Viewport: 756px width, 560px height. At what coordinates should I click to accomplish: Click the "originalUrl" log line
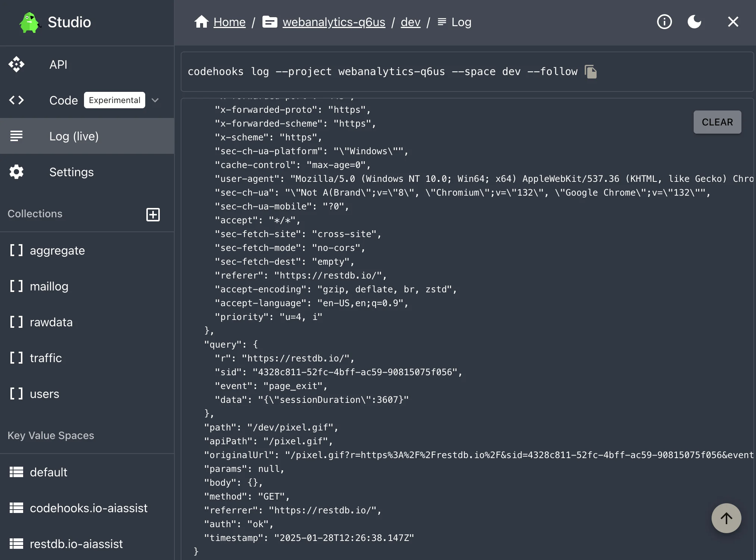click(479, 455)
